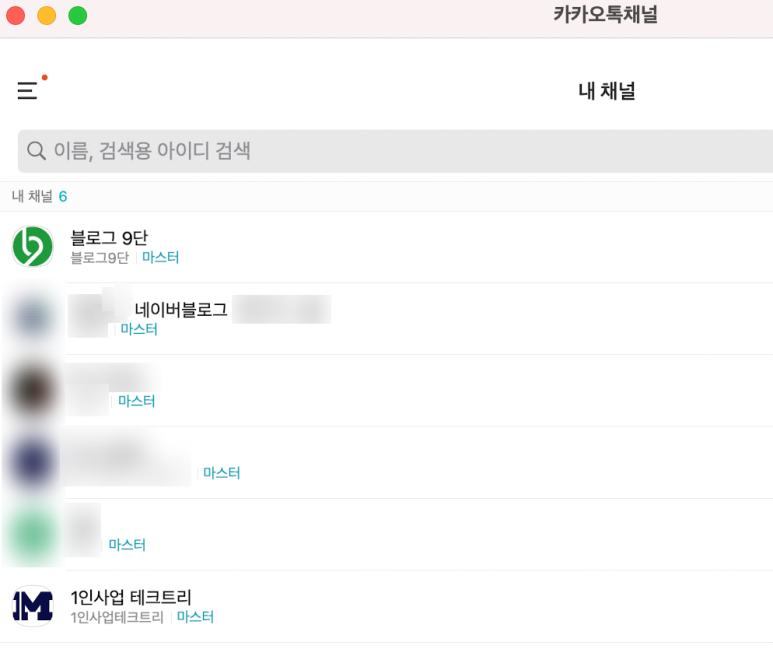
Task: Select the blurred gray-blue avatar beside 네이버블로그
Action: pos(33,319)
